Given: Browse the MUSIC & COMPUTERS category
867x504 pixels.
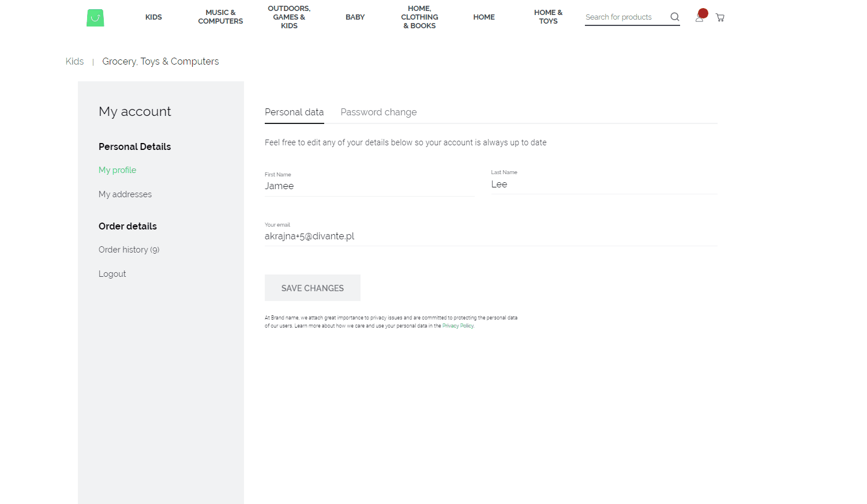Looking at the screenshot, I should pyautogui.click(x=220, y=17).
